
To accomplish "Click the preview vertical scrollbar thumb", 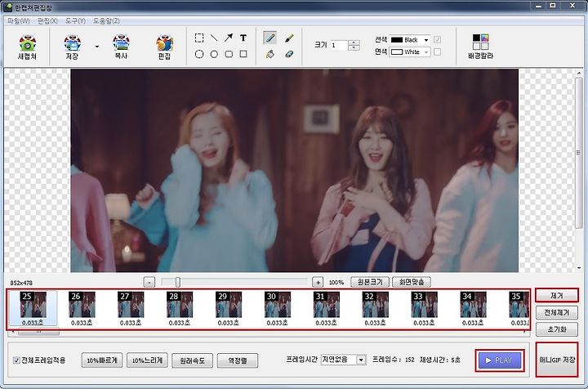I will click(x=578, y=152).
